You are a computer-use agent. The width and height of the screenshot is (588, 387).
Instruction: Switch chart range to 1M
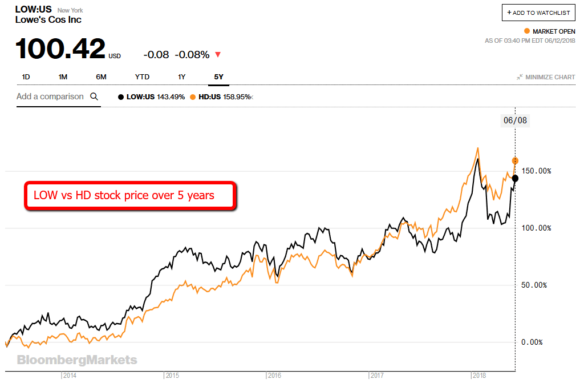click(x=63, y=76)
